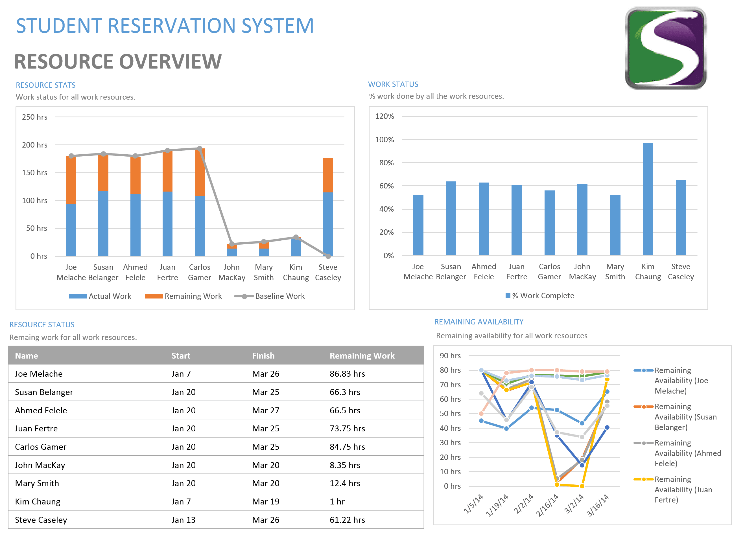This screenshot has width=756, height=540.
Task: Click Remaining Availability (Ahmed Felele) legend entry
Action: pyautogui.click(x=677, y=453)
